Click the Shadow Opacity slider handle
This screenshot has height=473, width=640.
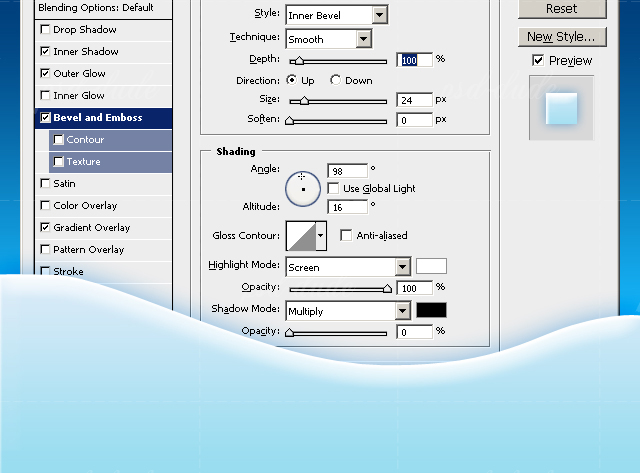[x=289, y=332]
